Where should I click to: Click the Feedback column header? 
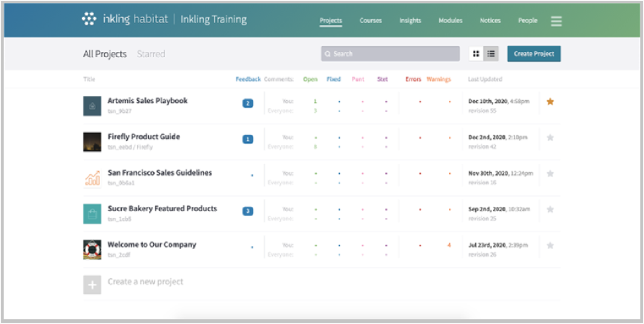click(x=248, y=80)
